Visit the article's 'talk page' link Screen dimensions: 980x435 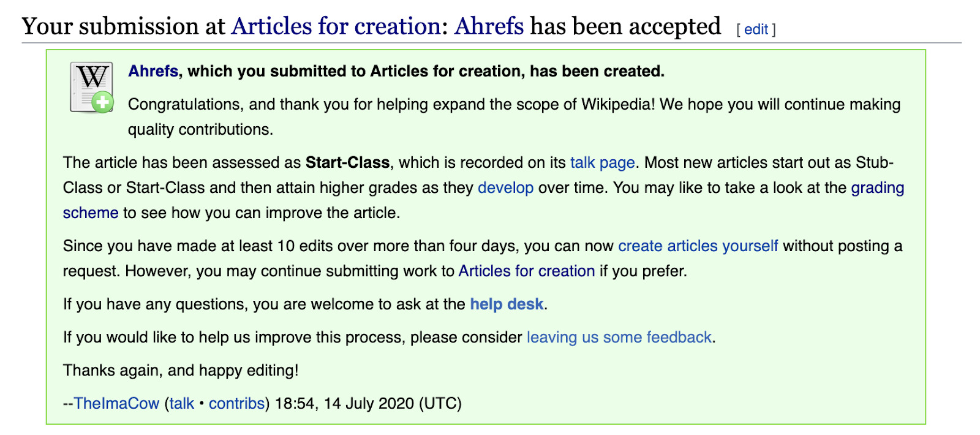point(602,162)
